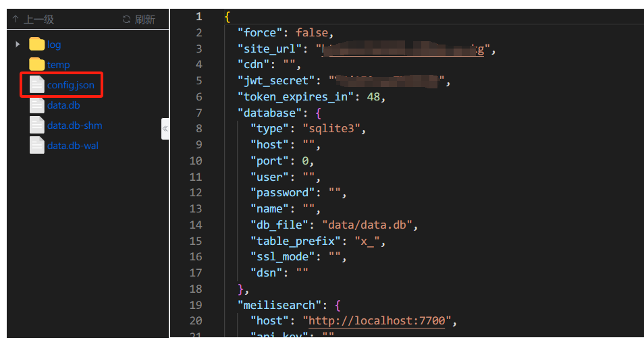Expand the log folder tree arrow
644x344 pixels.
pos(18,45)
